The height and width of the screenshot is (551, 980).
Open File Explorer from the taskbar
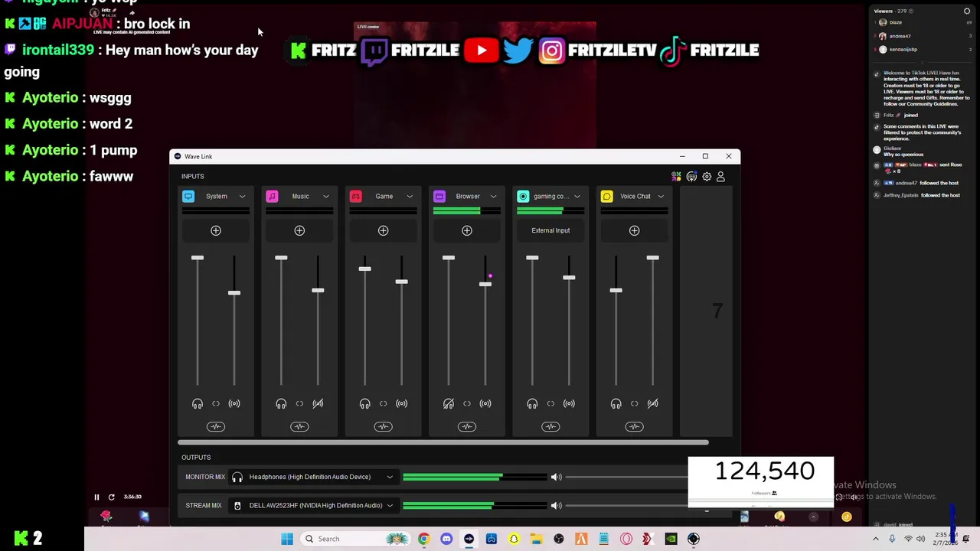point(536,539)
